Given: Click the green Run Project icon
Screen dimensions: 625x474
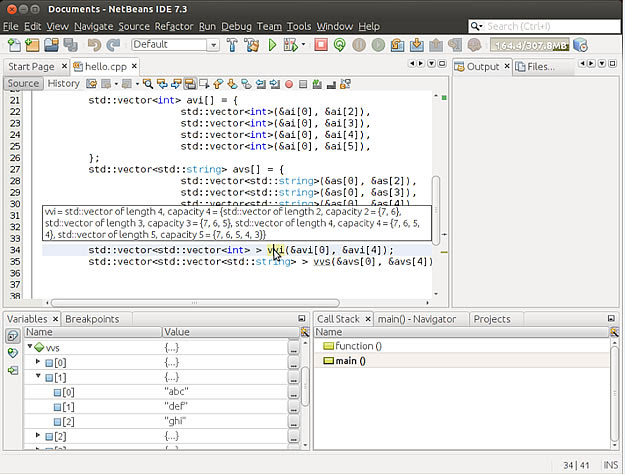Looking at the screenshot, I should [x=272, y=45].
